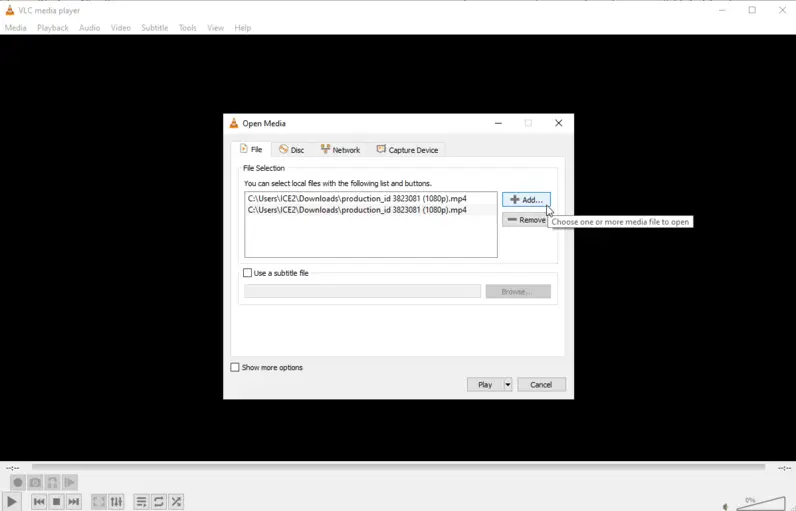Toggle the loop mode icon
The width and height of the screenshot is (796, 511).
click(159, 501)
